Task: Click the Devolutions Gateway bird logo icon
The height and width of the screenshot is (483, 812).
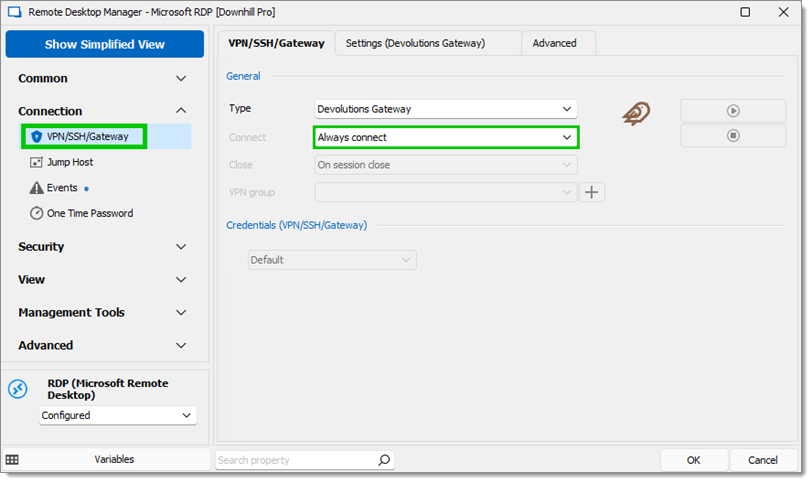Action: (636, 113)
